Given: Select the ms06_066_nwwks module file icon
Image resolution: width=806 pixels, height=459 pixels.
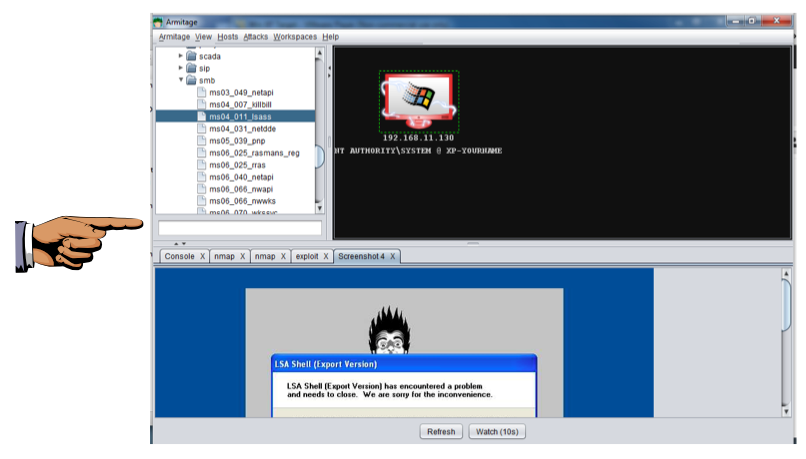Looking at the screenshot, I should click(202, 201).
